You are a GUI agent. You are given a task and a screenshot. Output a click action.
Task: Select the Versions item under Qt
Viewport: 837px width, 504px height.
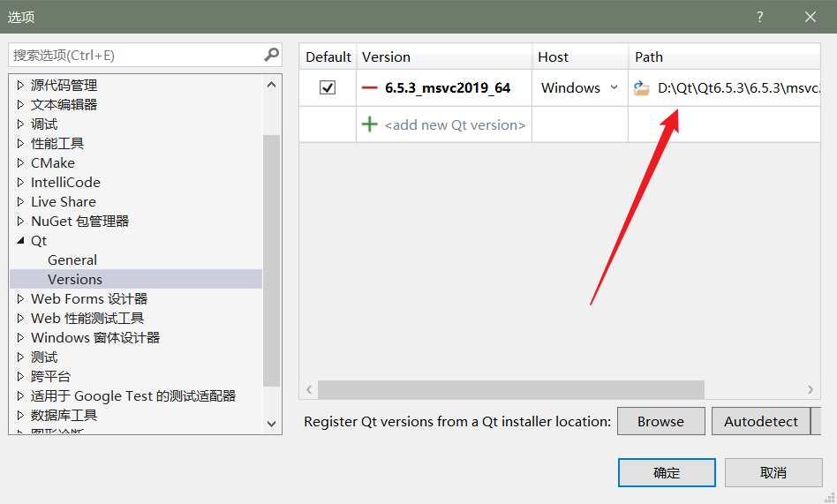(x=75, y=279)
